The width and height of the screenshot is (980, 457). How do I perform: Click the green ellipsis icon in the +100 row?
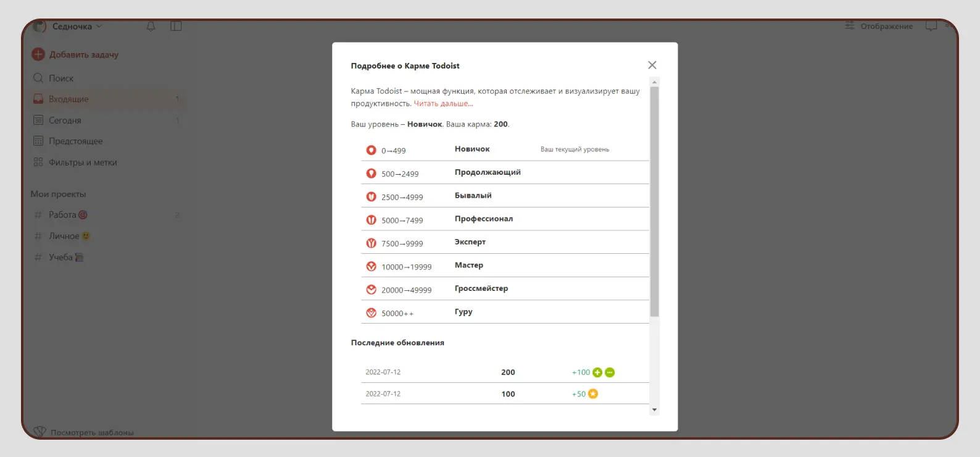[x=610, y=372]
